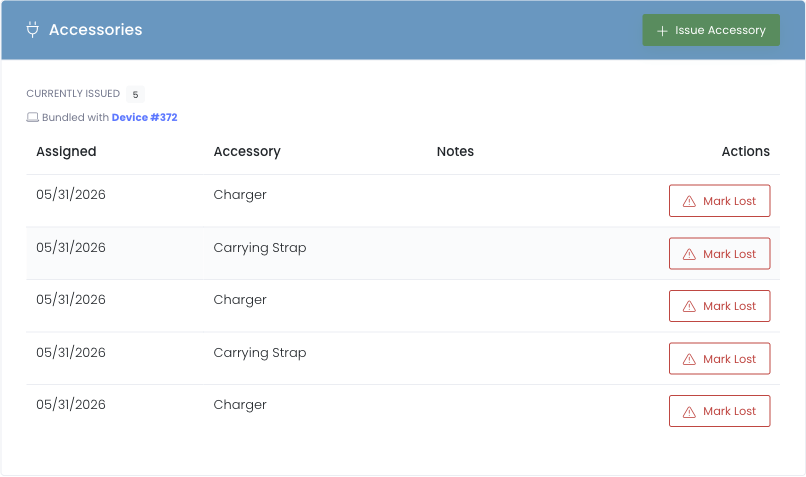806x477 pixels.
Task: Follow the Device #372 link
Action: tap(144, 118)
